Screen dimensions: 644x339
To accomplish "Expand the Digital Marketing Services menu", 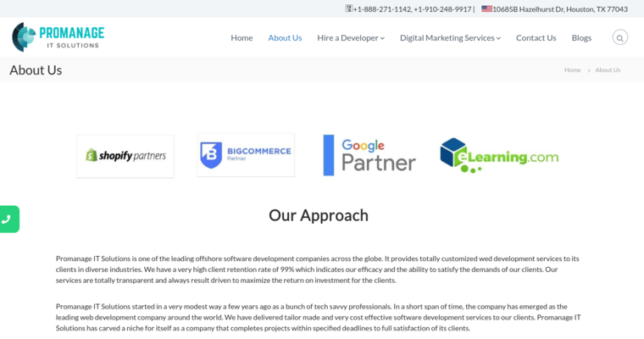I will (450, 37).
